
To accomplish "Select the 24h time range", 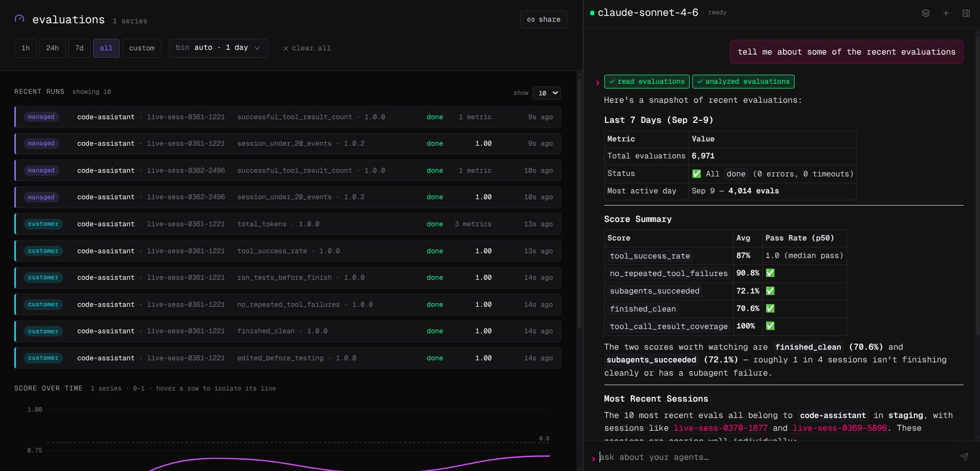I will [52, 48].
